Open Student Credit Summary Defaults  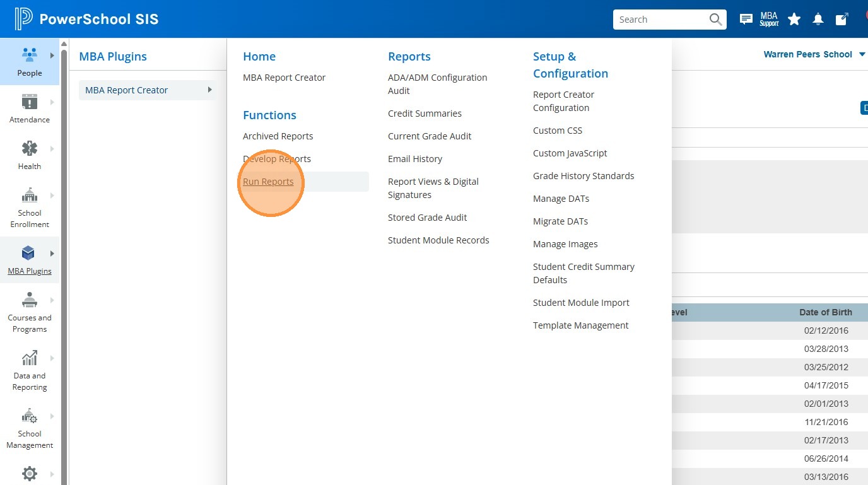point(584,273)
